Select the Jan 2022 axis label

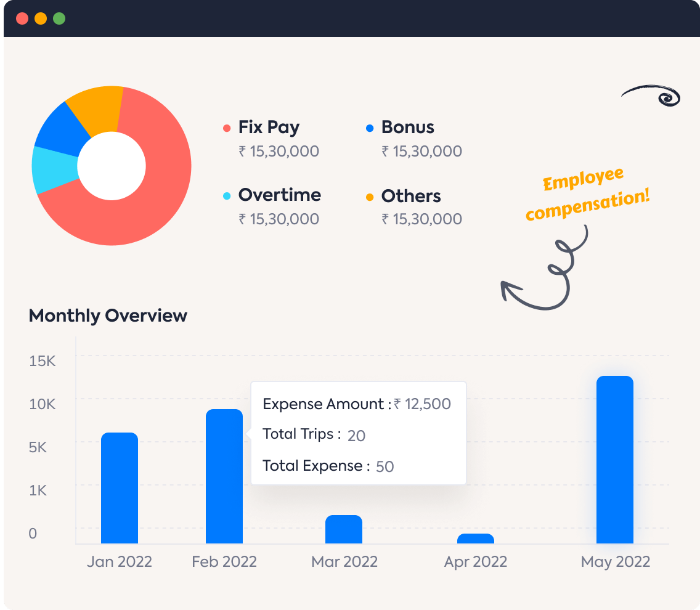click(x=120, y=561)
